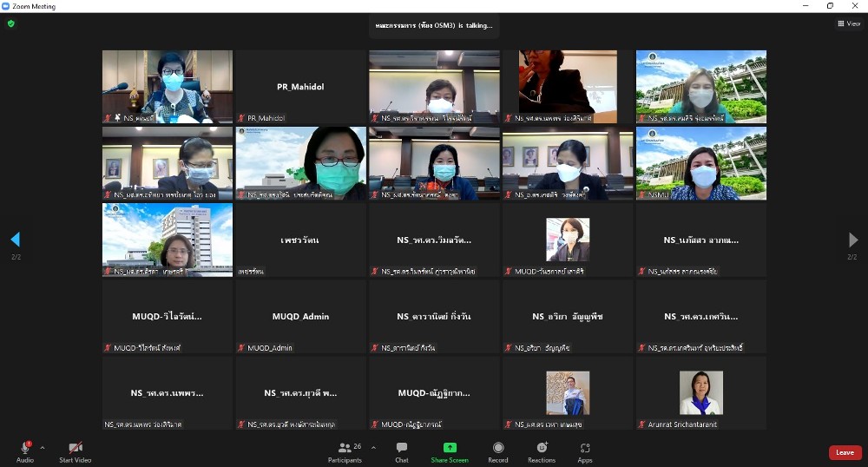Click the Zoom Meeting title bar icon

[x=6, y=6]
